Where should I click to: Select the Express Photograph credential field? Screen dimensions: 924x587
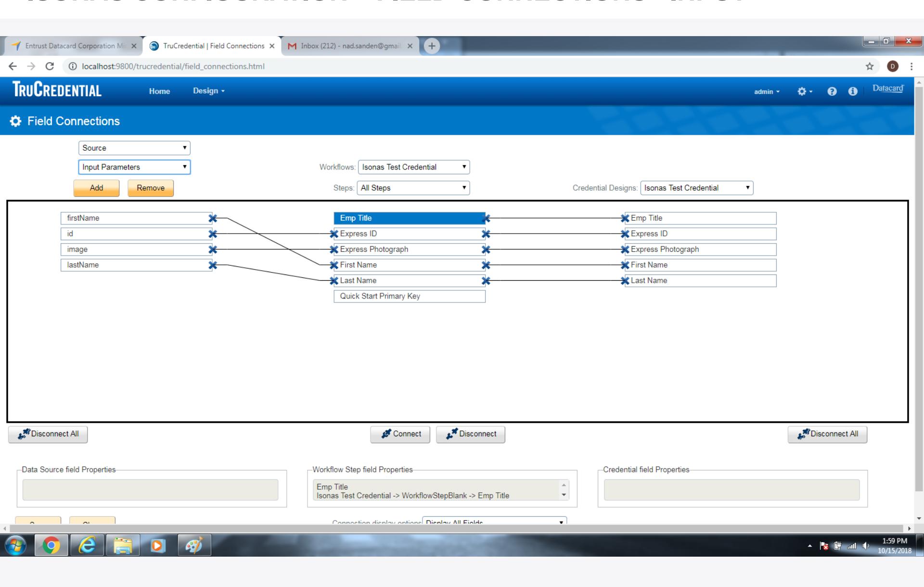click(701, 249)
